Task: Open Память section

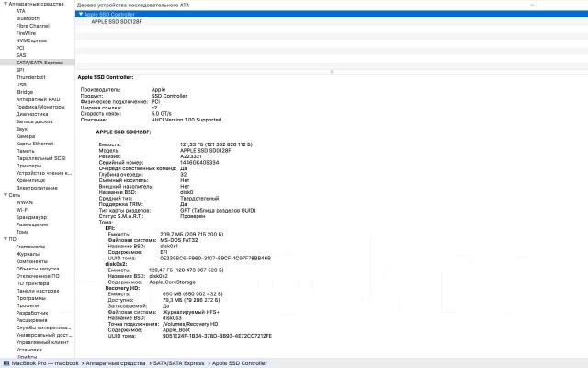Action: point(25,151)
